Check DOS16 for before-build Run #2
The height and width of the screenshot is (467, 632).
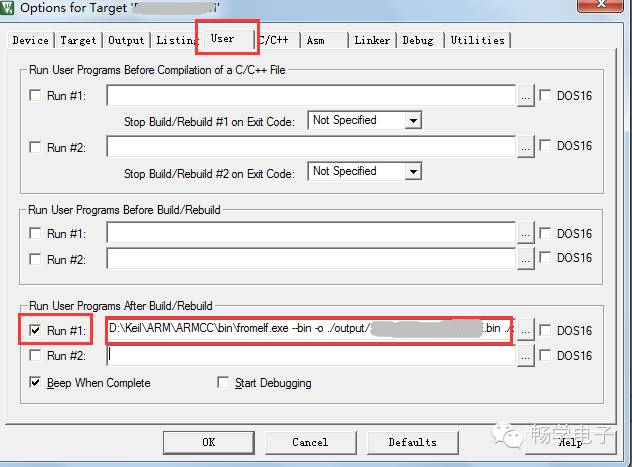pyautogui.click(x=545, y=257)
